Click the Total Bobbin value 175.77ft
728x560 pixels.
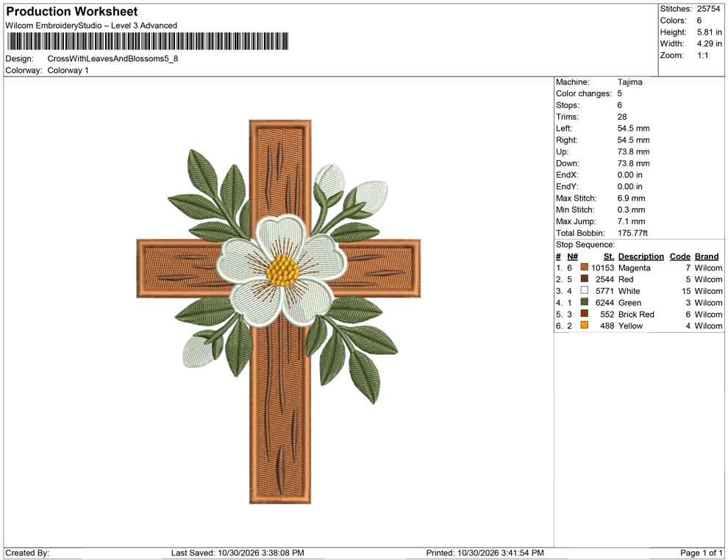[633, 232]
